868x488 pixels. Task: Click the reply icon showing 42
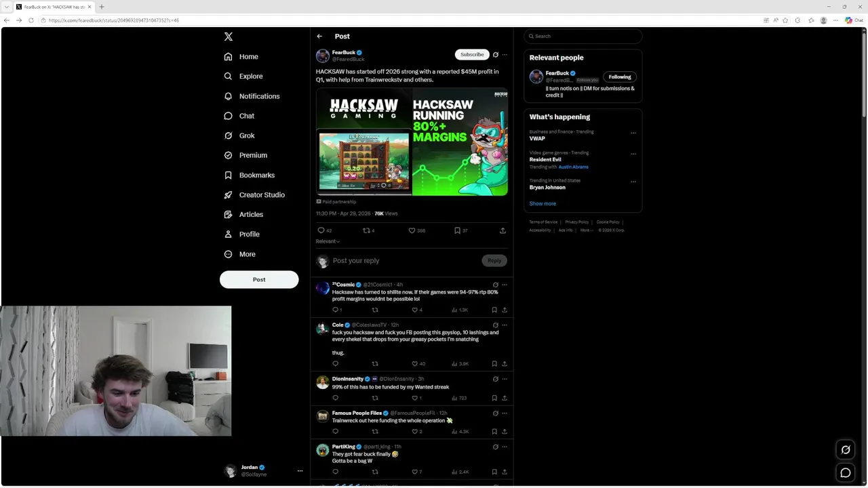(x=325, y=230)
